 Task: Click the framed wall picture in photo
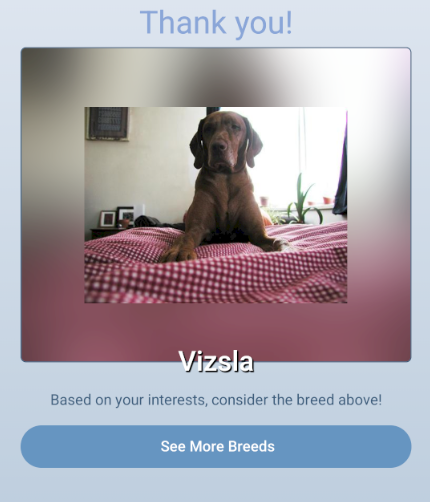tap(107, 123)
